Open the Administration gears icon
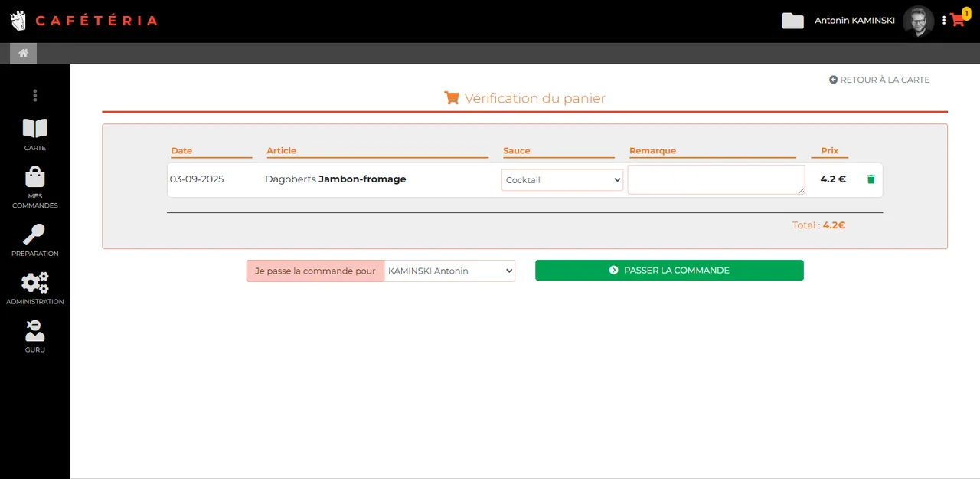This screenshot has height=479, width=980. tap(34, 283)
